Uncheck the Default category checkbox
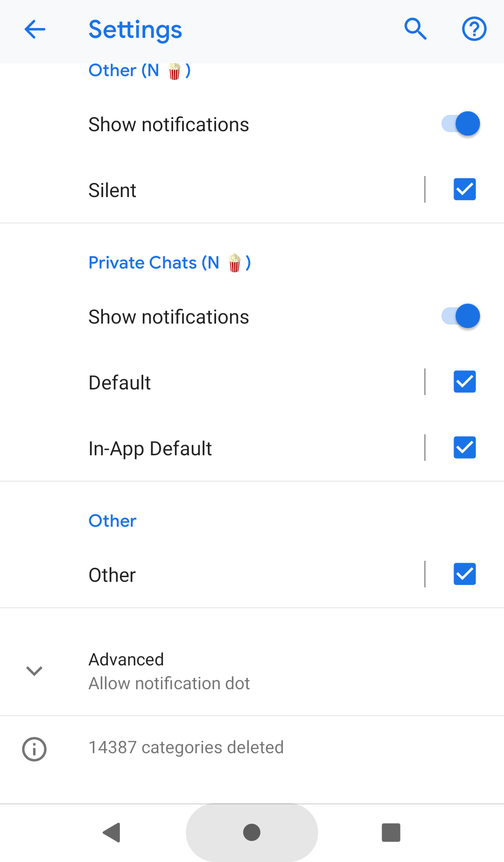The image size is (504, 862). [464, 382]
